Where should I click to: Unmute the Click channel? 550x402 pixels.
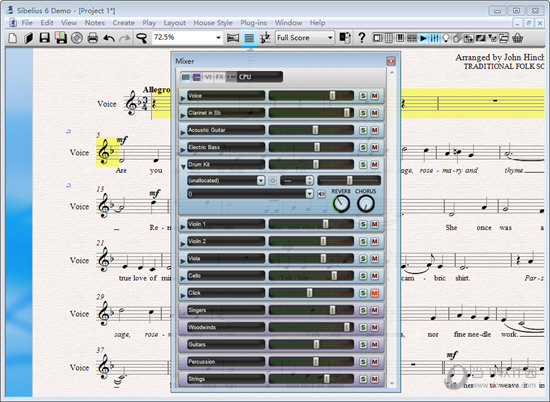[375, 293]
